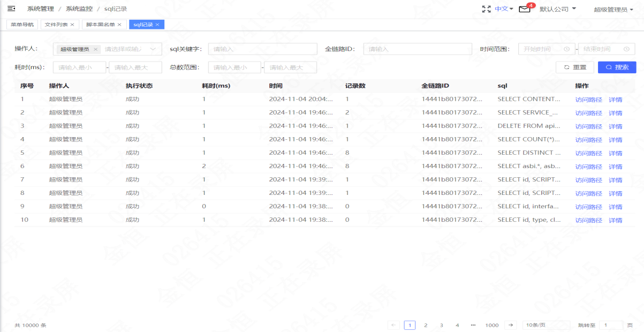Image resolution: width=644 pixels, height=332 pixels.
Task: Open 访问路径 for row 1
Action: coord(588,100)
